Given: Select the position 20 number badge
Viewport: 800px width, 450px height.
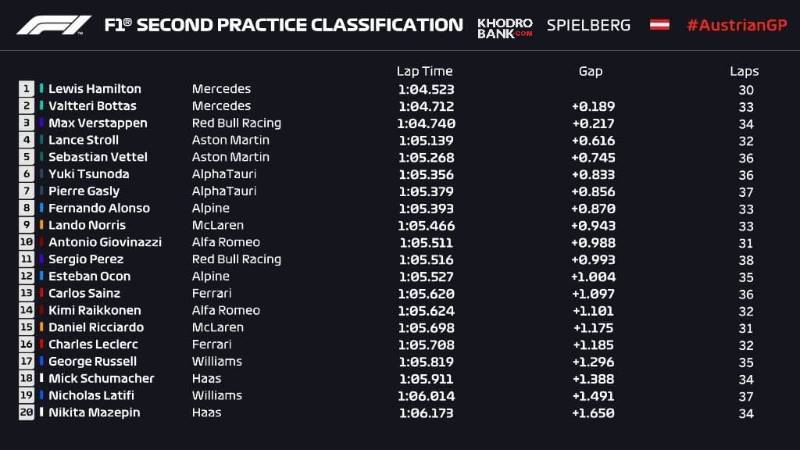Looking at the screenshot, I should 26,412.
